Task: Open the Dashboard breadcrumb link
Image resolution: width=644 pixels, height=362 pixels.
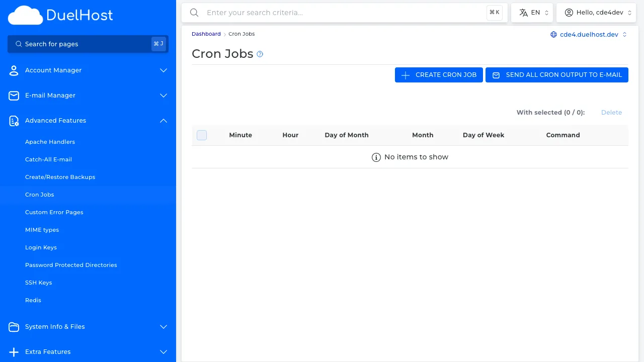Action: (x=206, y=34)
